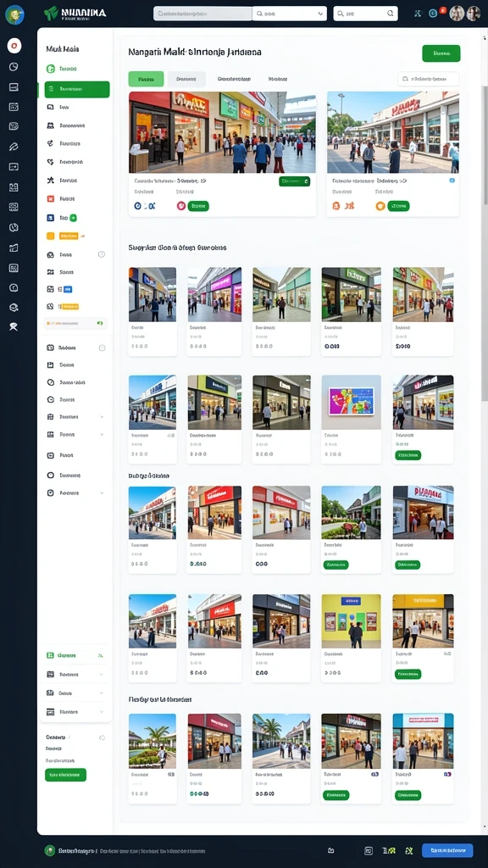
Task: Select the green highlighted first tab
Action: [146, 79]
